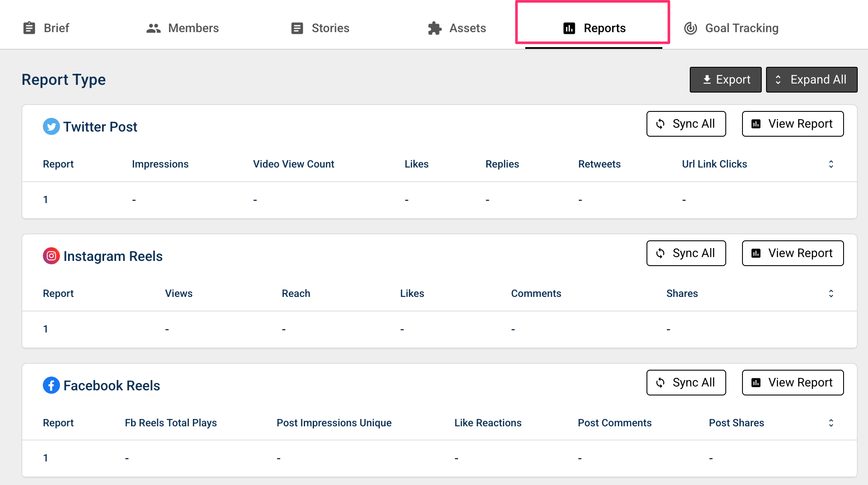This screenshot has width=868, height=485.
Task: Sync all Instagram Reels reports
Action: pyautogui.click(x=686, y=253)
